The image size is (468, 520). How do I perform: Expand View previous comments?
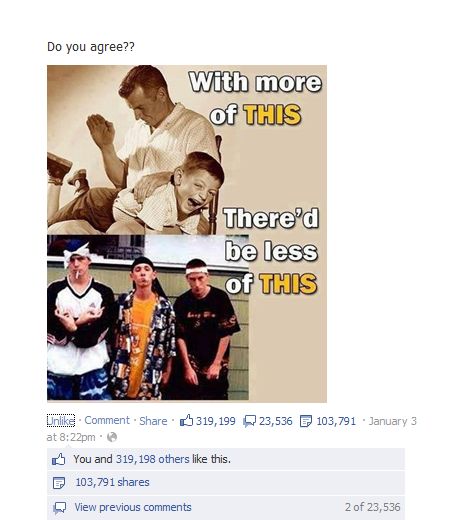(x=133, y=507)
